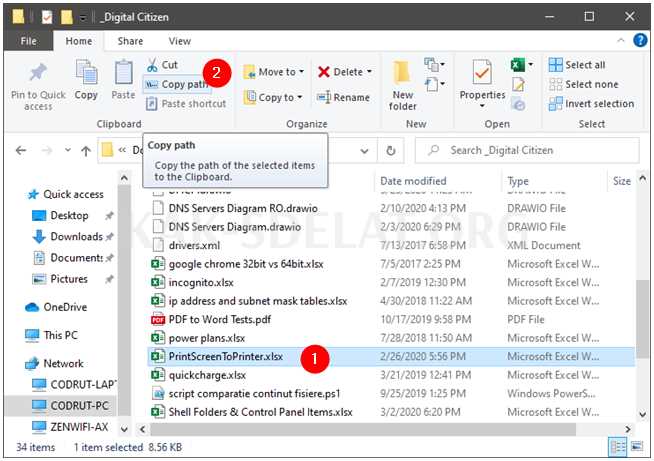The image size is (654, 461).
Task: Click the Rename command
Action: (343, 98)
